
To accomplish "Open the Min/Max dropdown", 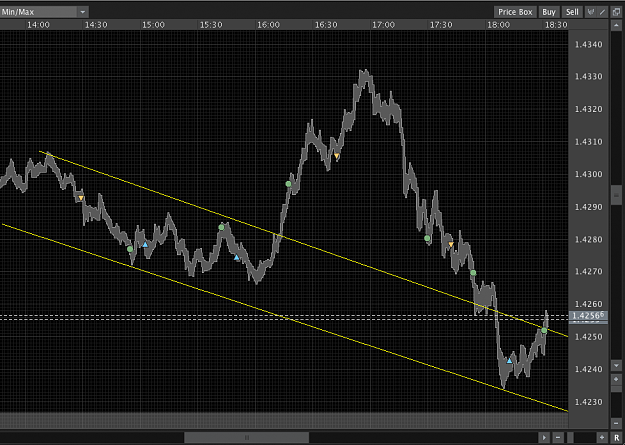I will pos(44,12).
